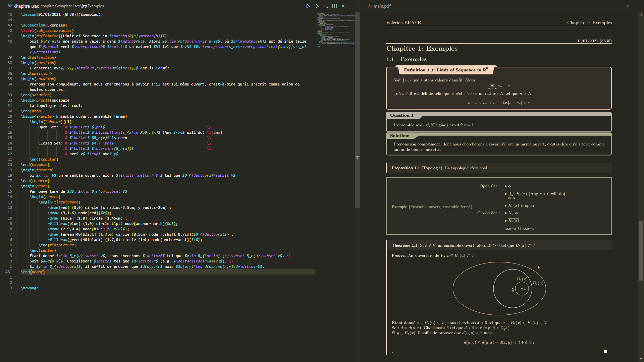Click the \begin{theorem} line
This screenshot has width=644, height=362.
pos(38,170)
